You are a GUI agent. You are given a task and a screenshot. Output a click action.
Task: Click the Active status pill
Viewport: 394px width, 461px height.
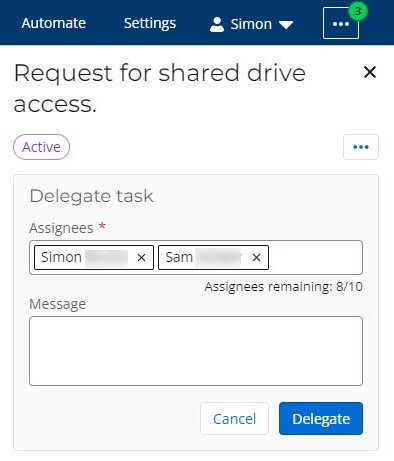click(x=41, y=147)
